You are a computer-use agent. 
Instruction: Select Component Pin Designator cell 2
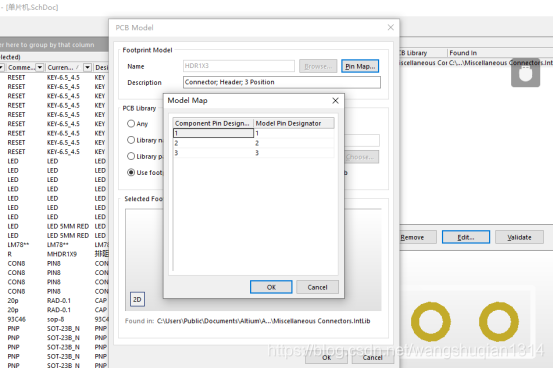point(213,143)
